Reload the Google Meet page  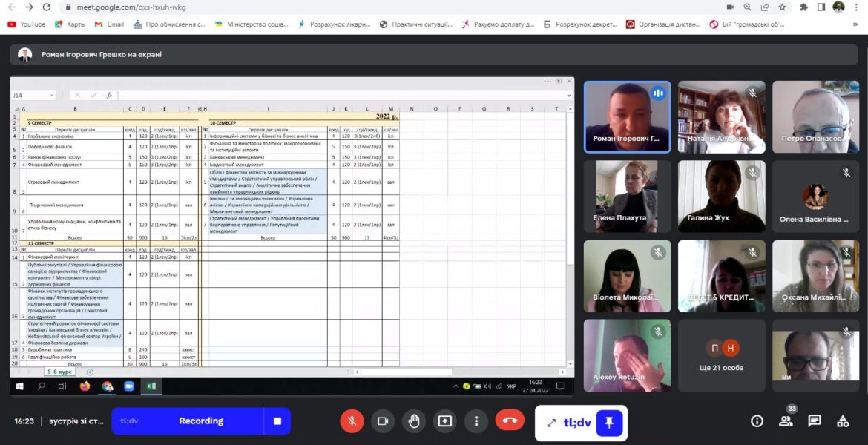(x=47, y=7)
